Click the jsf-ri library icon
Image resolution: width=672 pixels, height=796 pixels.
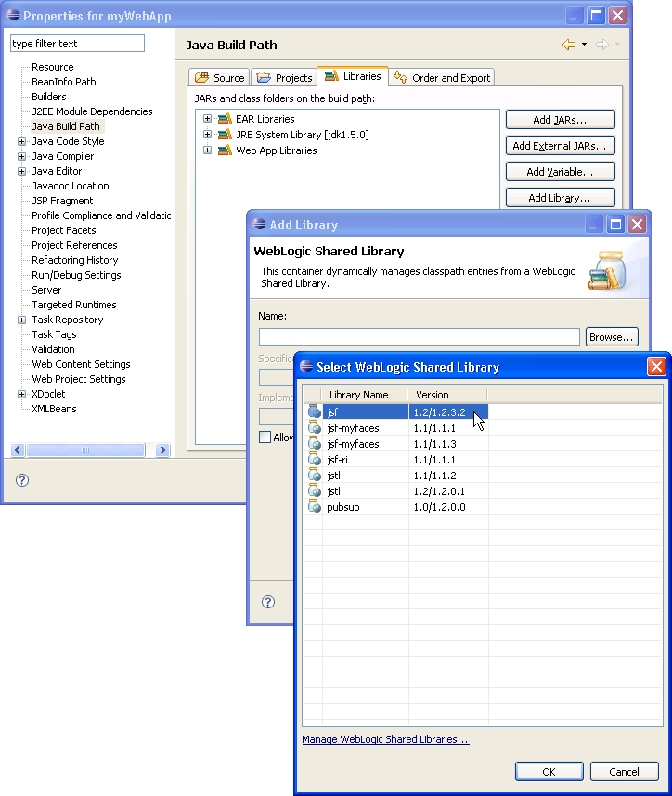click(315, 459)
